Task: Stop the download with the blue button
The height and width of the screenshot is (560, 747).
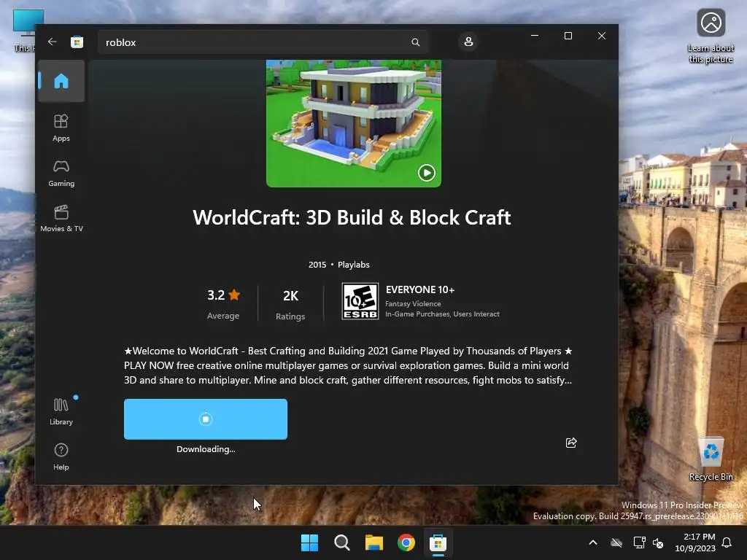Action: [205, 419]
